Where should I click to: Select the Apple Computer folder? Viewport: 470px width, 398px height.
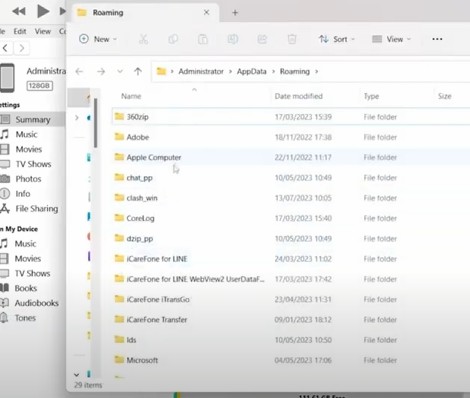pos(290,157)
